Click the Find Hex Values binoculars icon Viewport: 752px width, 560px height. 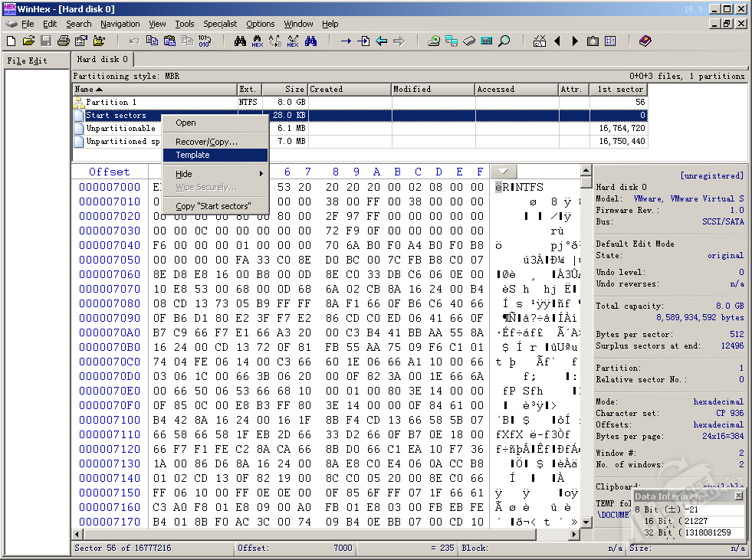[x=258, y=41]
